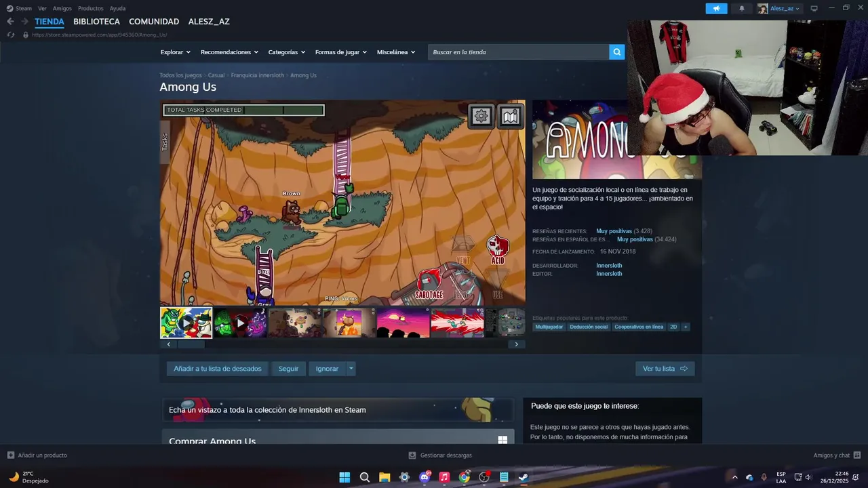
Task: Switch to the BIBLIOTECA tab
Action: click(96, 22)
